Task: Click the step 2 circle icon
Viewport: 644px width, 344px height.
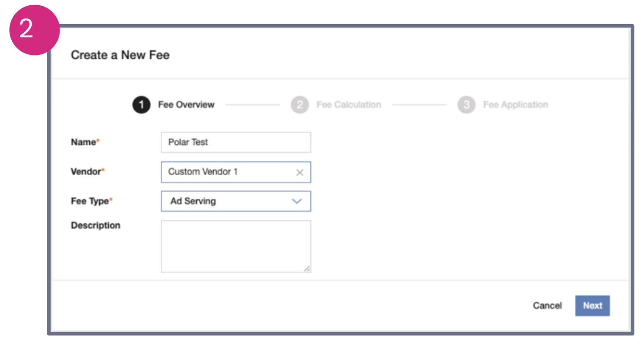Action: pos(299,105)
